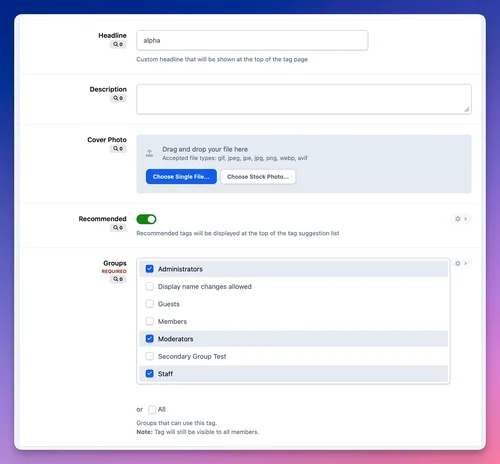This screenshot has width=500, height=464.
Task: Click the Secondary Group Test label
Action: click(192, 356)
